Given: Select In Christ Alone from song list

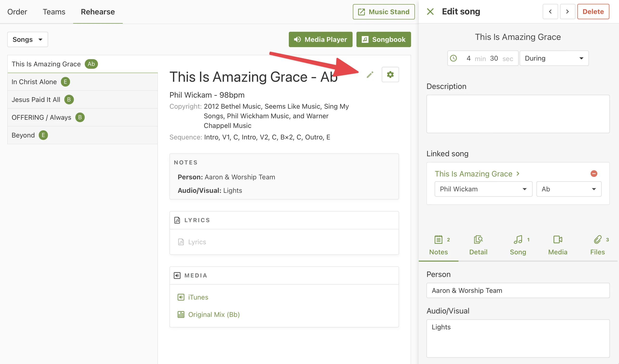Looking at the screenshot, I should click(x=34, y=82).
